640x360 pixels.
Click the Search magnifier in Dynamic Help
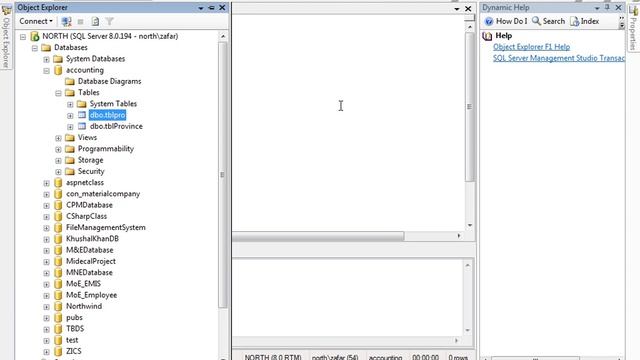point(536,21)
